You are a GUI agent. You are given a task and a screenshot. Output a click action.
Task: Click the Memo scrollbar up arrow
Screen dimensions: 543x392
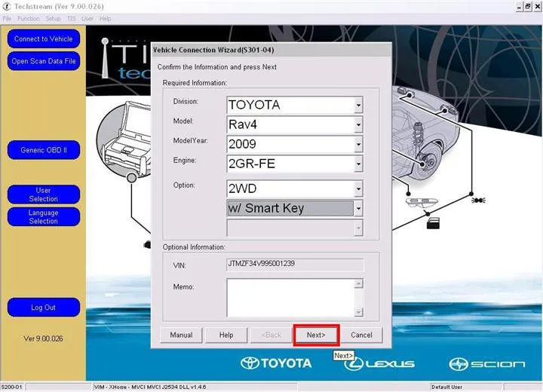tap(359, 283)
